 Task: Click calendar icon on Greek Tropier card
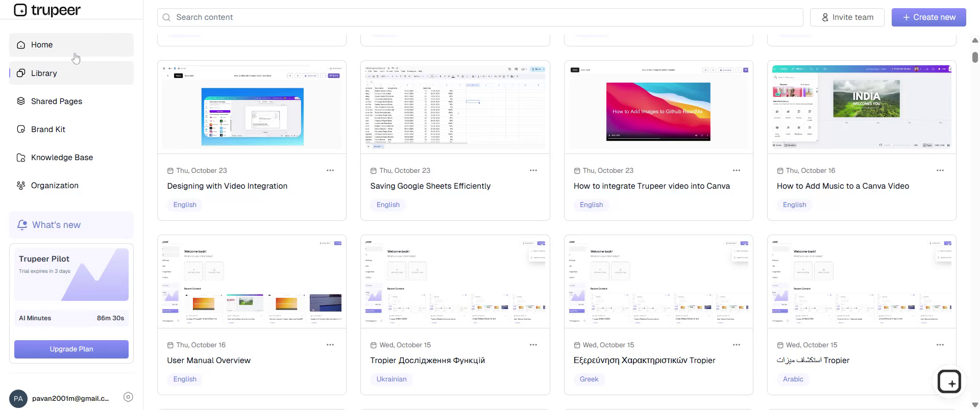pos(577,345)
